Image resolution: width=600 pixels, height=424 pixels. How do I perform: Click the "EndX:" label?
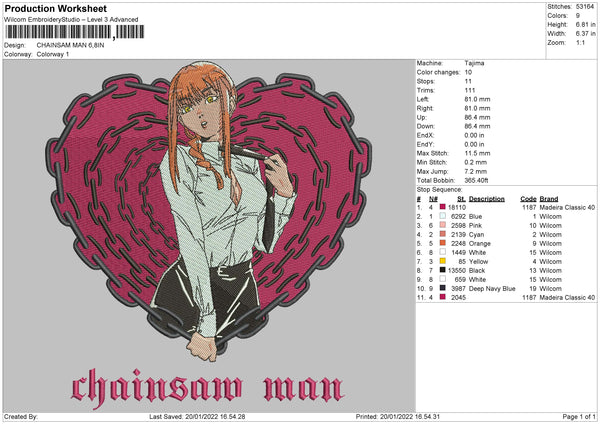[x=425, y=135]
